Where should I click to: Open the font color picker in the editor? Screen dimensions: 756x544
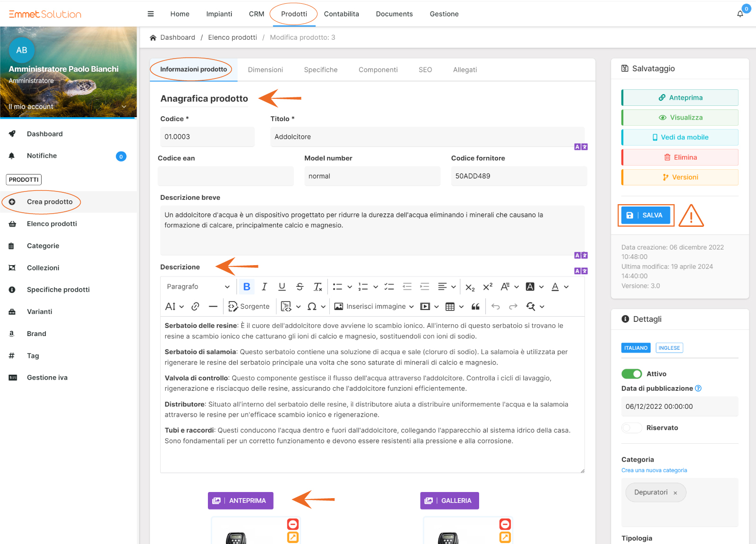click(x=555, y=287)
